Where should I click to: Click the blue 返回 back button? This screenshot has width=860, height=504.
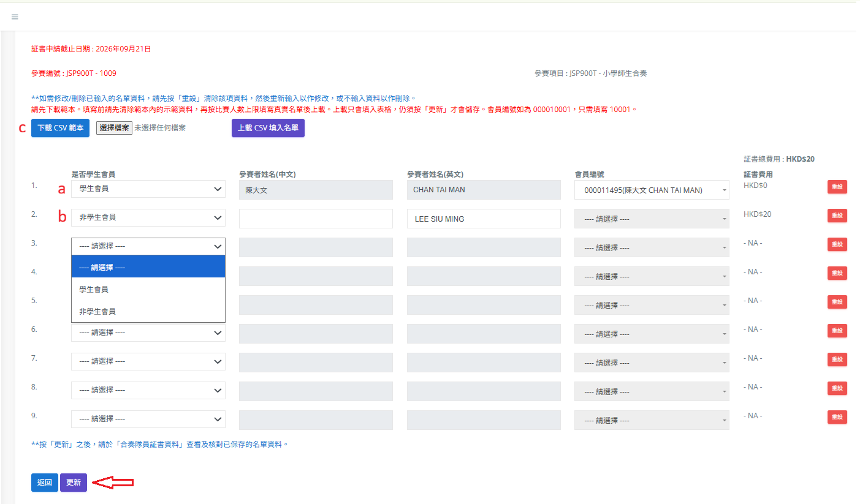(45, 483)
